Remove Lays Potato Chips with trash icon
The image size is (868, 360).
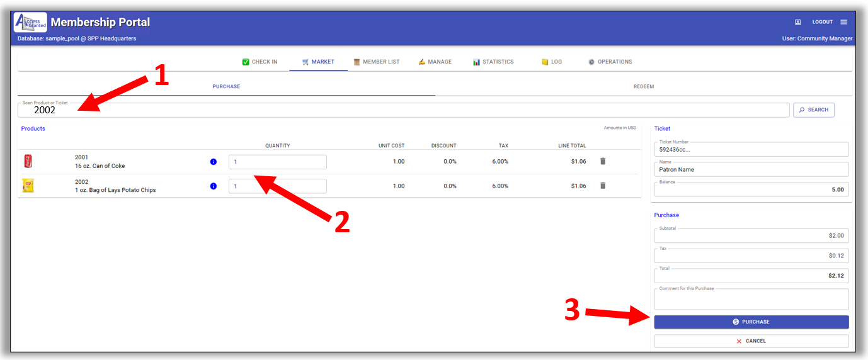pos(603,186)
